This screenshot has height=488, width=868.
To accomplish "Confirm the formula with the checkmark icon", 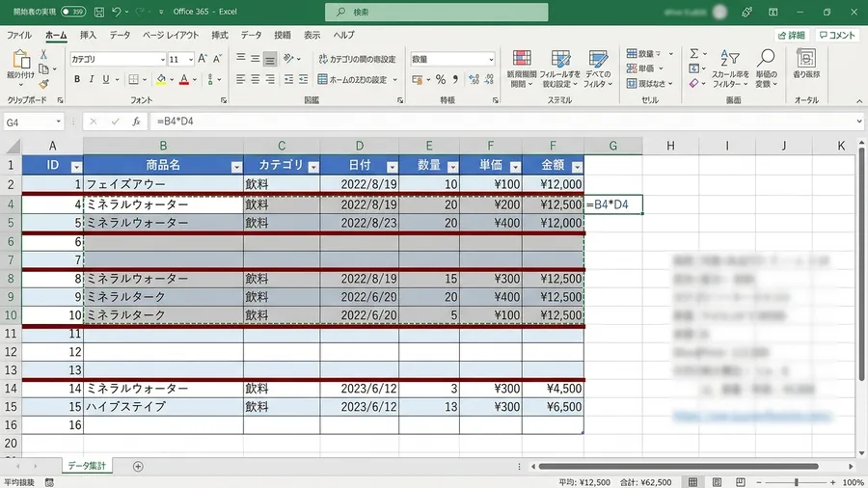I will click(x=115, y=122).
